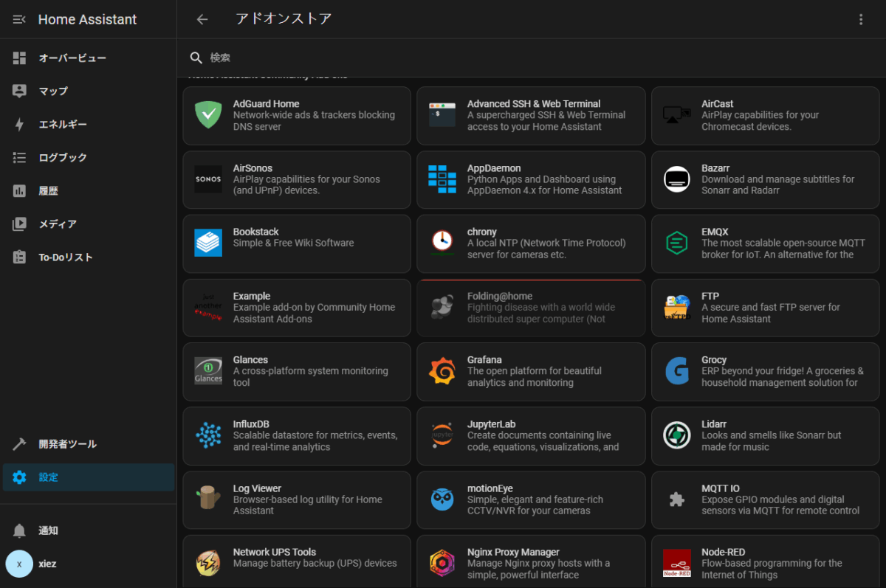This screenshot has width=886, height=588.
Task: Open the AirSonos add-on card
Action: [x=297, y=180]
